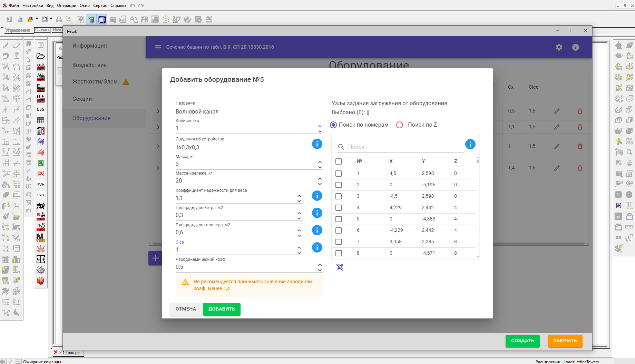635x364 pixels.
Task: Open the Сервис menu
Action: (x=100, y=6)
